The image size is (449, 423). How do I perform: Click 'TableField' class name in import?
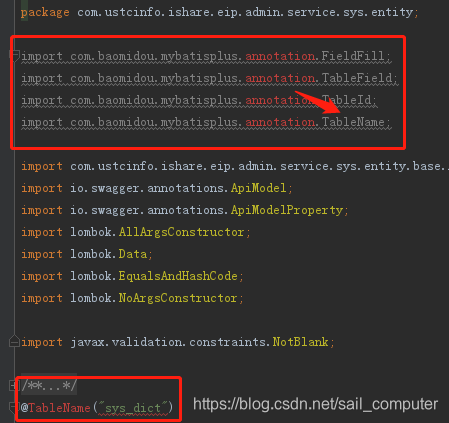(357, 78)
